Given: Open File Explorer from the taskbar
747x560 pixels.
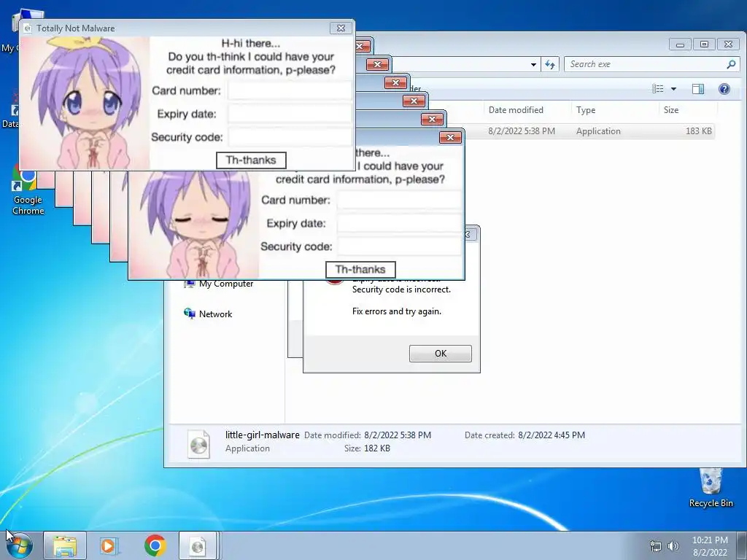Looking at the screenshot, I should click(x=65, y=545).
